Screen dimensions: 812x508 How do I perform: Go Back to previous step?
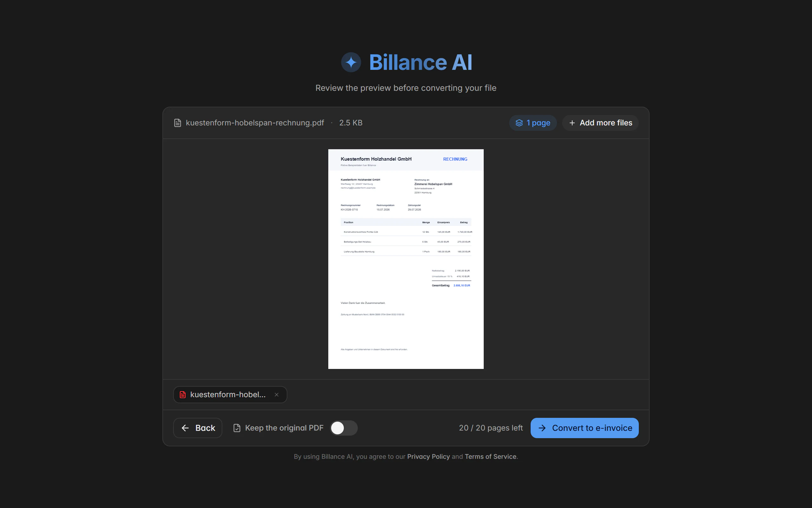[198, 428]
